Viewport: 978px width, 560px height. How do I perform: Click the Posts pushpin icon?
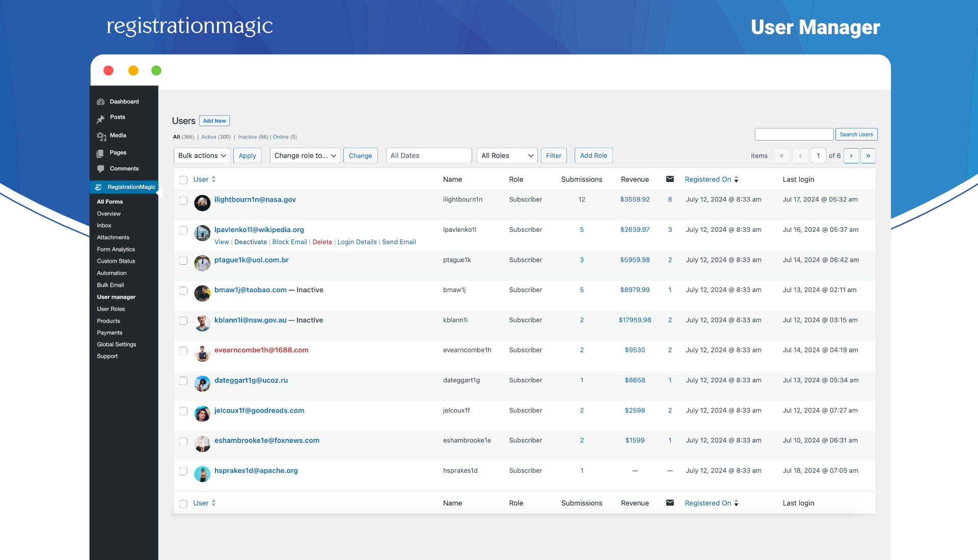coord(101,119)
